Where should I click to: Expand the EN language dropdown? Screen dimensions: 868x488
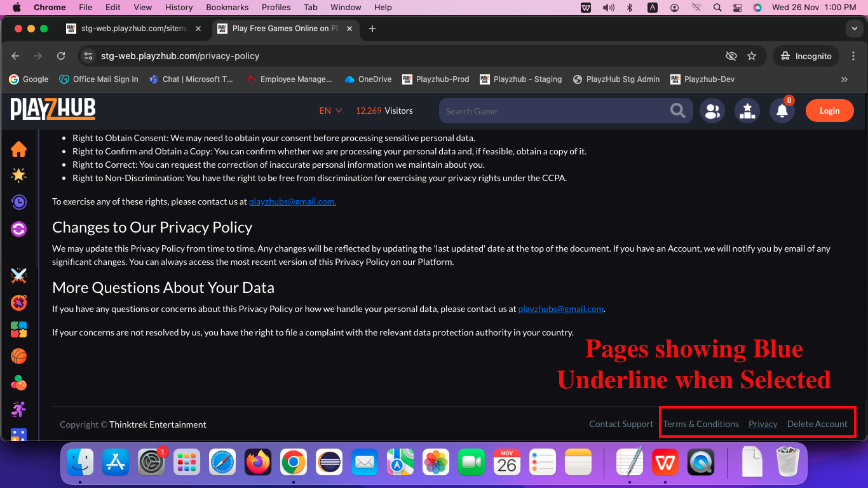[330, 111]
